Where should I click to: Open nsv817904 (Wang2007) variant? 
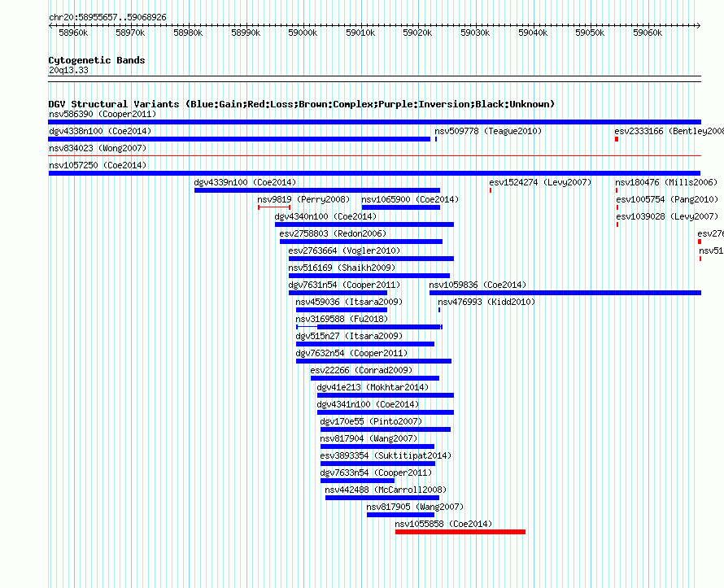(x=369, y=438)
